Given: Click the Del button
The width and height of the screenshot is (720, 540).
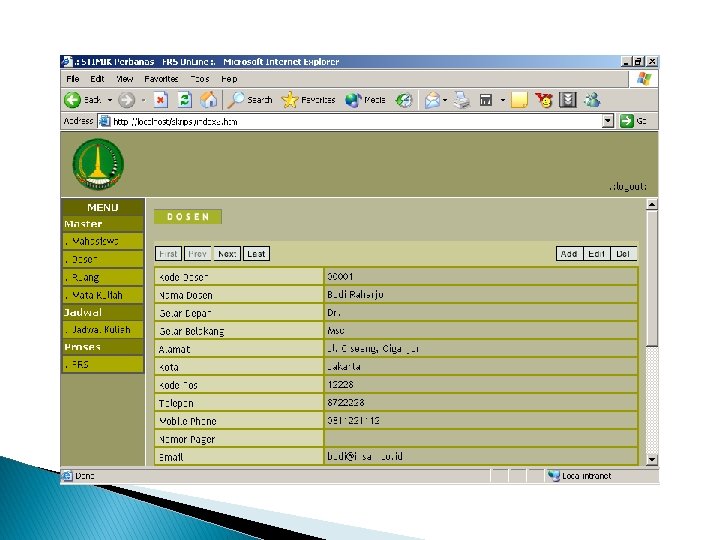Looking at the screenshot, I should pyautogui.click(x=623, y=253).
